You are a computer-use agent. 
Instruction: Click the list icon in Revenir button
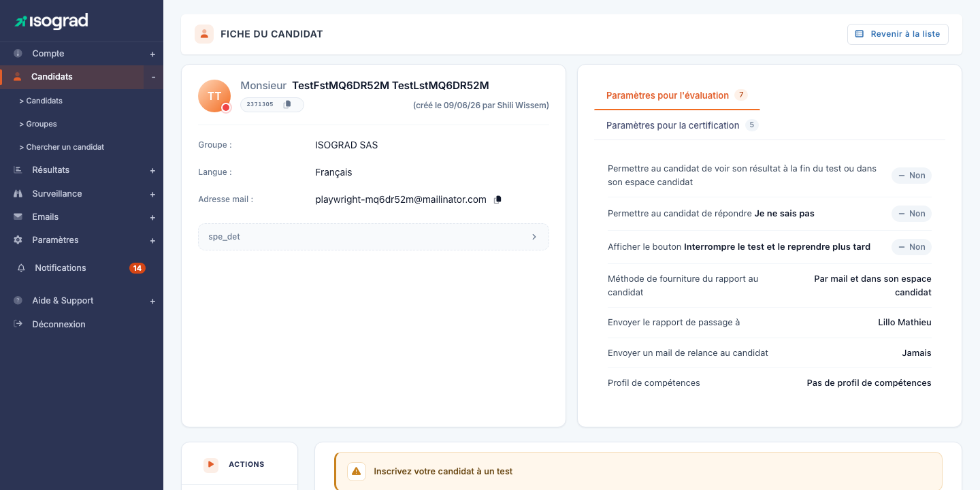pos(860,34)
